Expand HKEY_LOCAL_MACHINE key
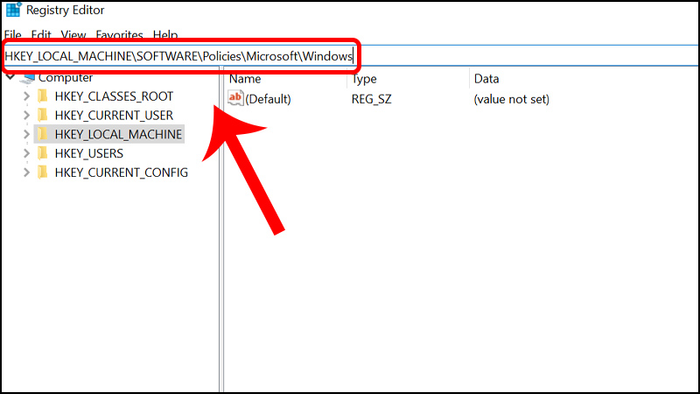This screenshot has width=700, height=394. coord(26,134)
